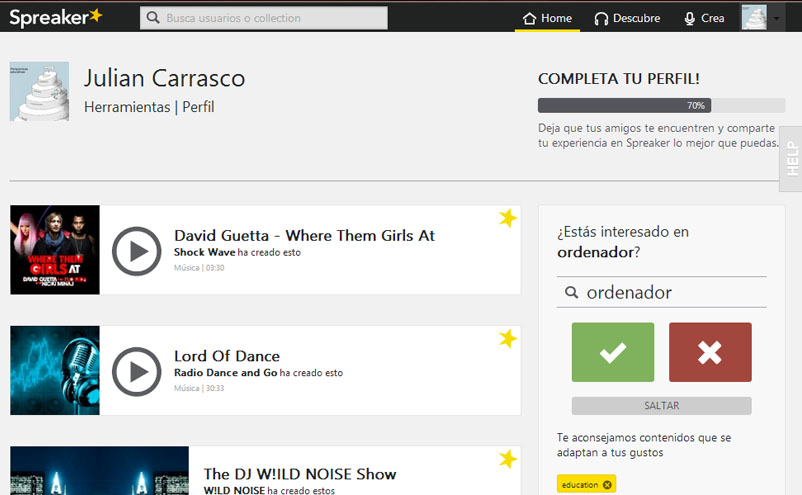
Task: Star The DJ W!LD NOISE Show
Action: [x=507, y=459]
